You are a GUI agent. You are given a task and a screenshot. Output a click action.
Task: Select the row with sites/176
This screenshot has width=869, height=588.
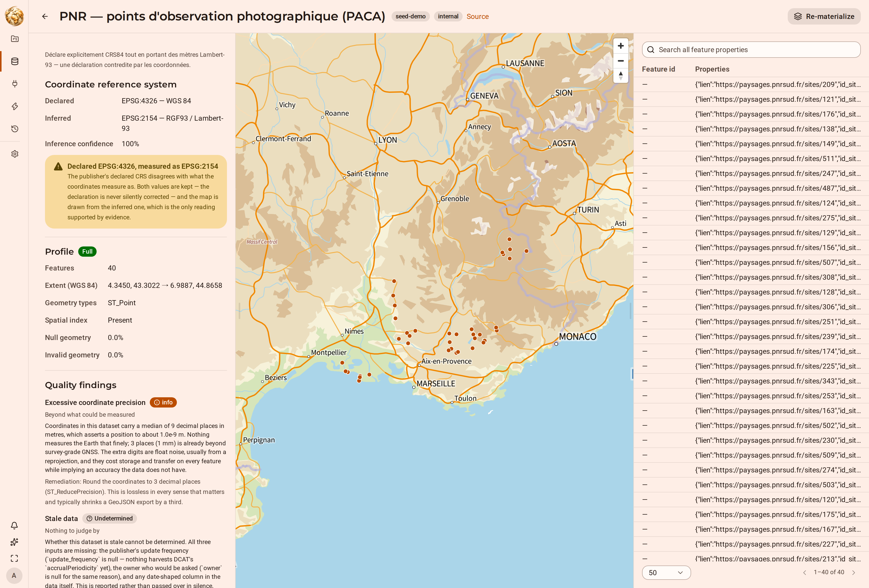tap(751, 114)
